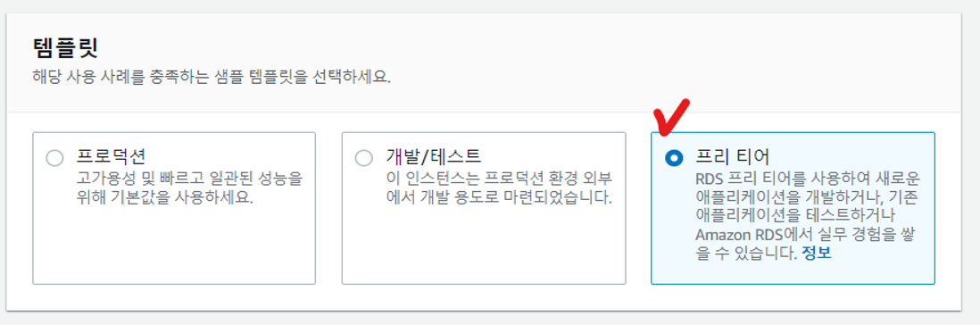Open the 정보 link in 프리 티어 card

817,254
